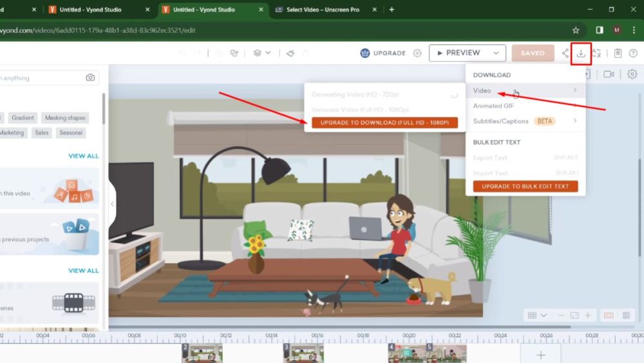The image size is (644, 363).
Task: Expand the layer order dropdown chevron
Action: (268, 53)
